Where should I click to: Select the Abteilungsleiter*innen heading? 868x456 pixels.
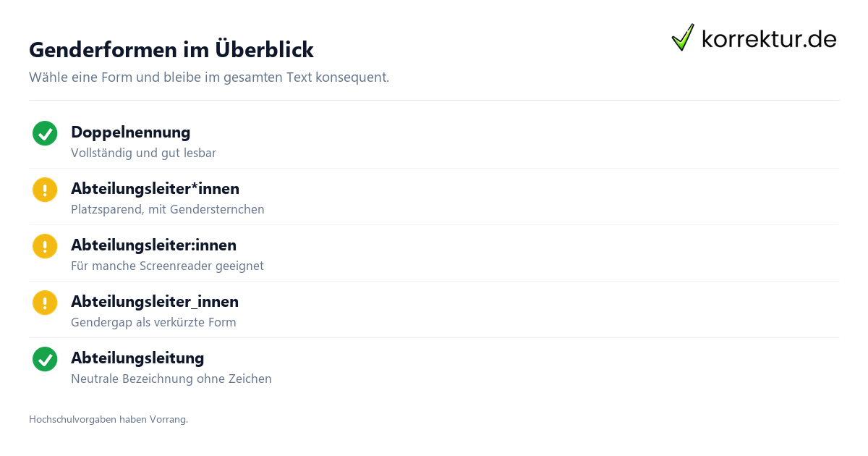tap(155, 189)
